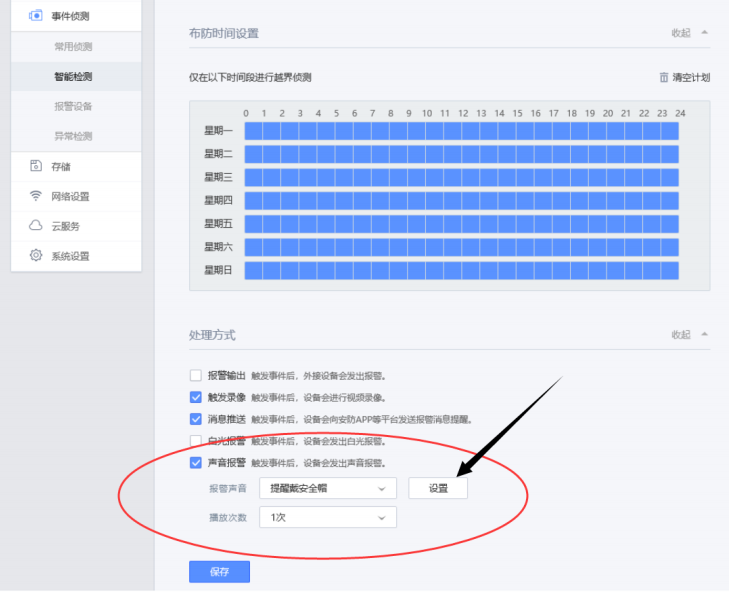The image size is (732, 595).
Task: Uncheck the 消息推送 checkbox
Action: click(x=196, y=420)
